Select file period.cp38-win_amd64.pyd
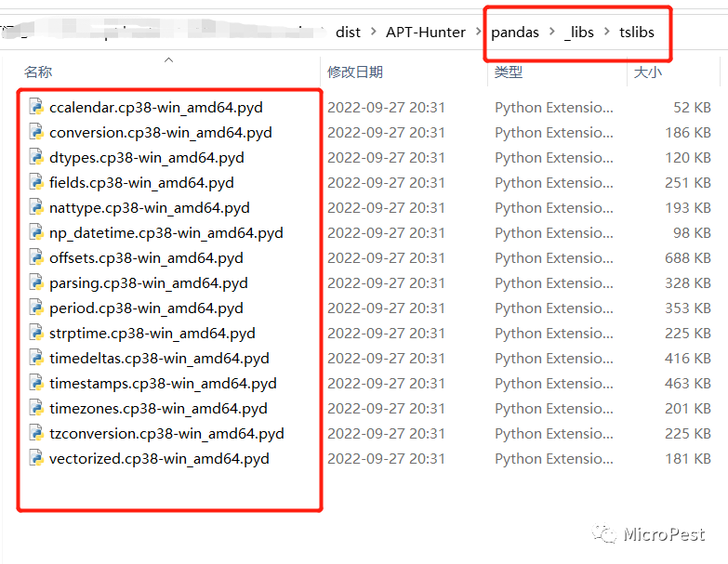Screen dimensions: 728x564 (146, 308)
